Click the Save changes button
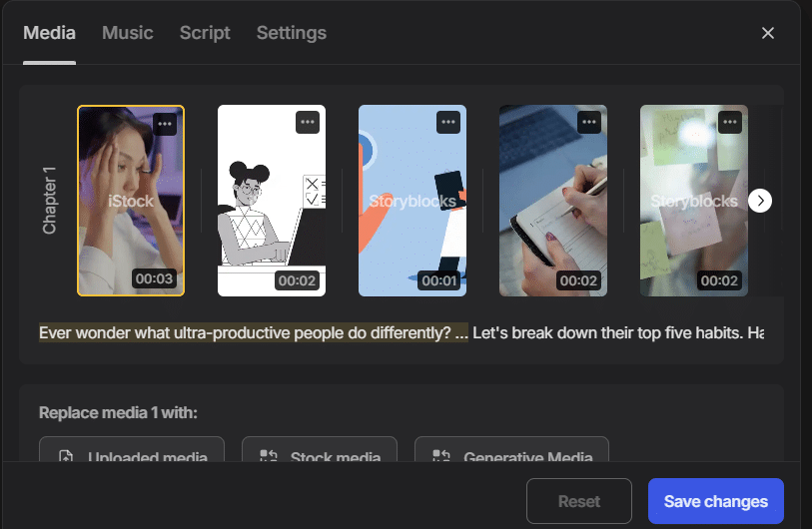The height and width of the screenshot is (529, 812). [x=716, y=501]
